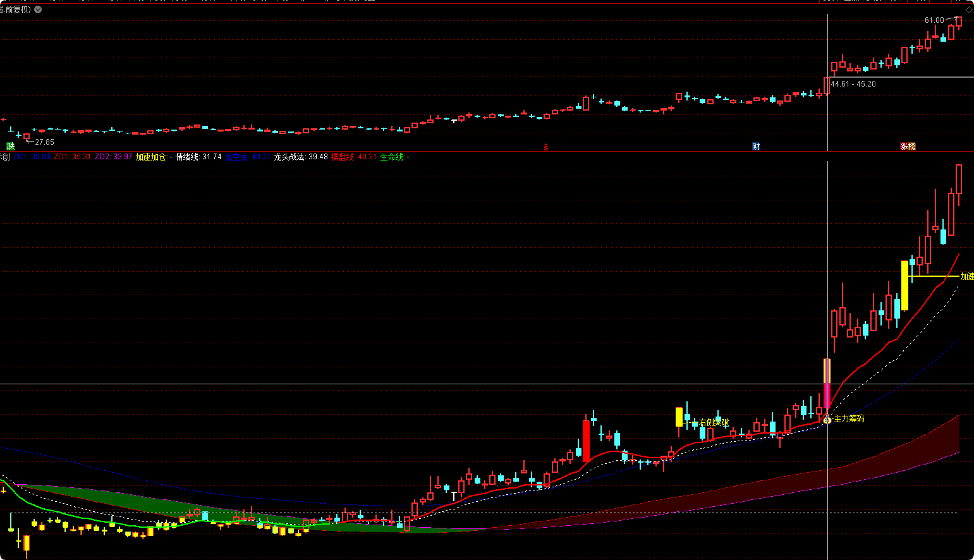Click the green 跌 marker icon
The image size is (974, 560).
(10, 147)
